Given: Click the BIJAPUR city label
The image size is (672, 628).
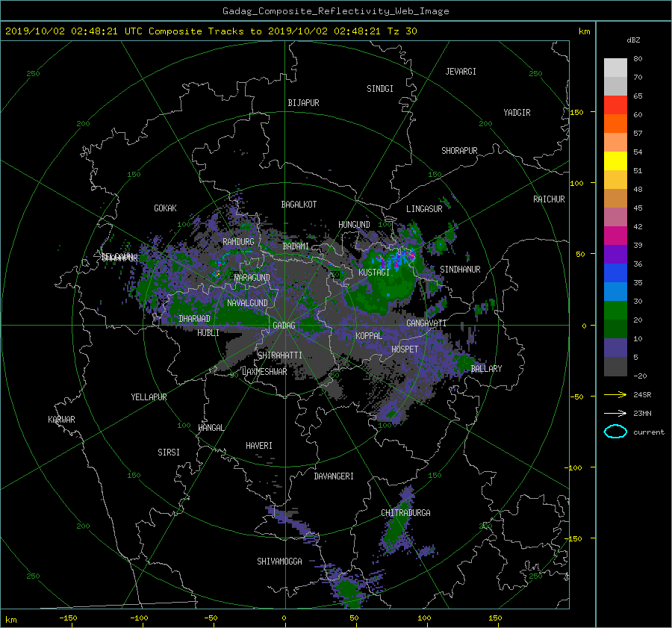Looking at the screenshot, I should [x=303, y=103].
